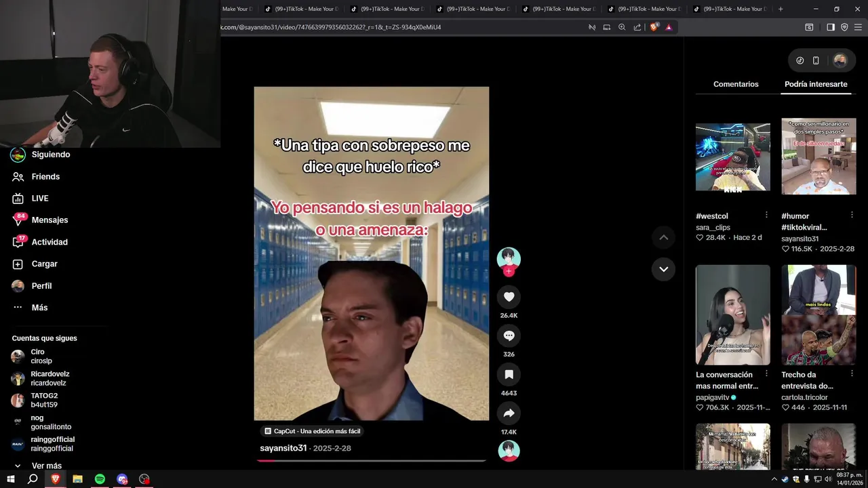Open followed account rainggofficial
This screenshot has height=488, width=868.
[x=43, y=444]
